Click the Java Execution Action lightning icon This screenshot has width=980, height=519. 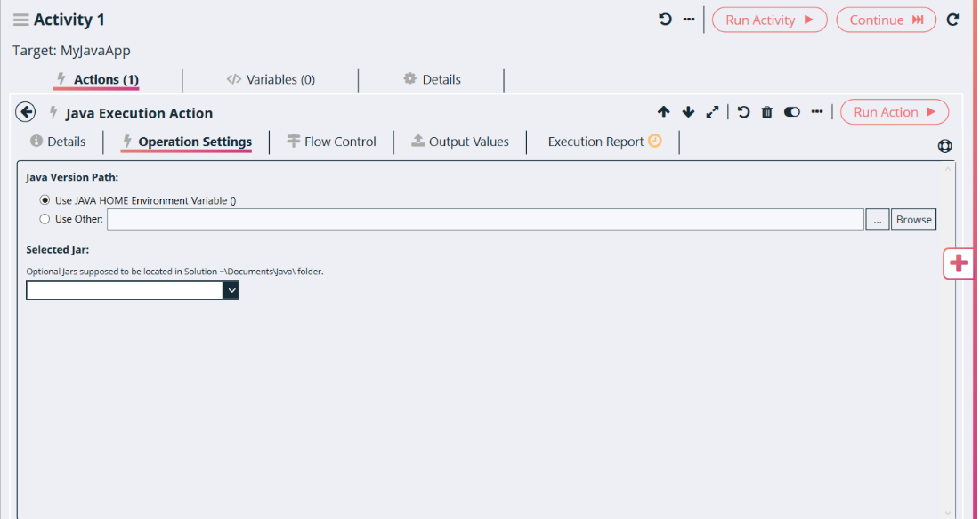point(53,112)
